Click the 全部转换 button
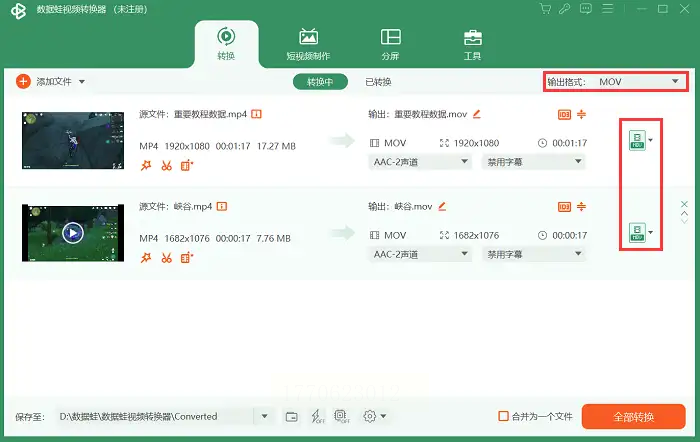700x442 pixels. 632,416
